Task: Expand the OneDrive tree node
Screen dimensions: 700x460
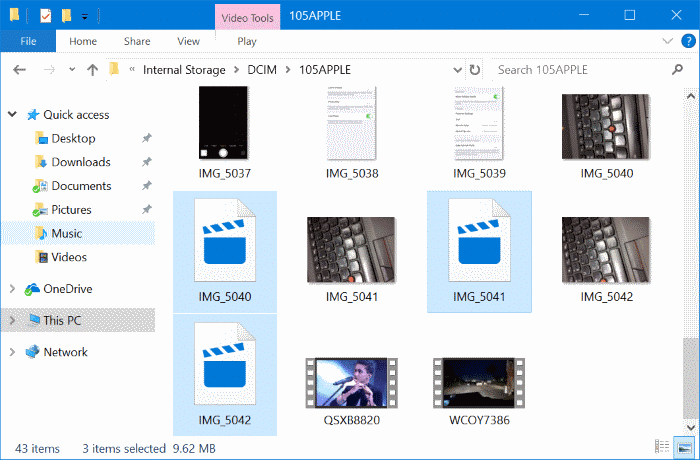Action: point(12,289)
